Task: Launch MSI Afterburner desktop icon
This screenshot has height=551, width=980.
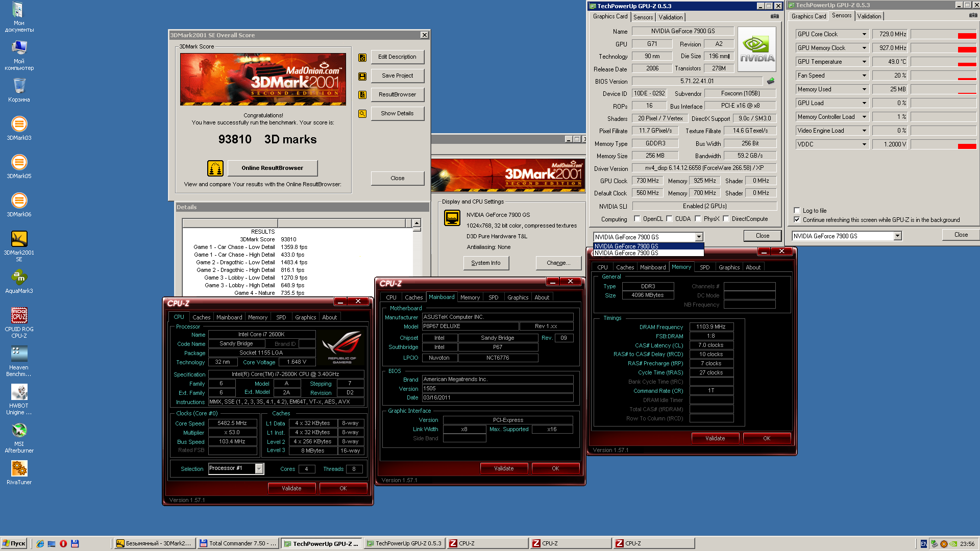Action: click(19, 437)
